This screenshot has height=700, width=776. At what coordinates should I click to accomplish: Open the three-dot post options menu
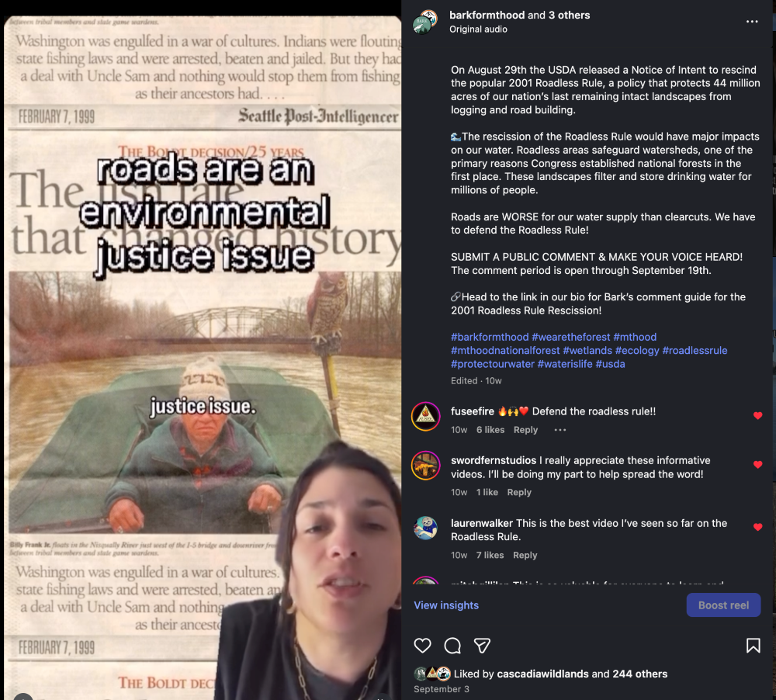click(x=752, y=22)
